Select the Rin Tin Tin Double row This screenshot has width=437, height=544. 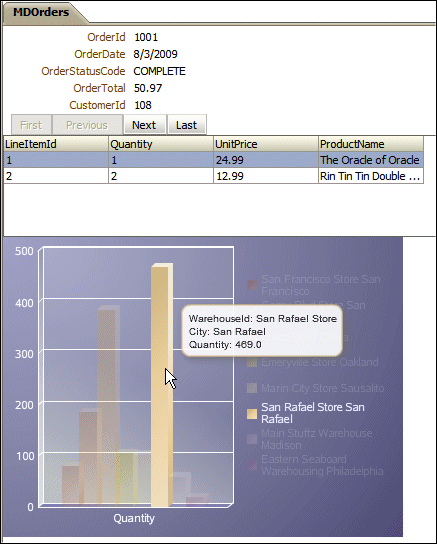(x=214, y=176)
